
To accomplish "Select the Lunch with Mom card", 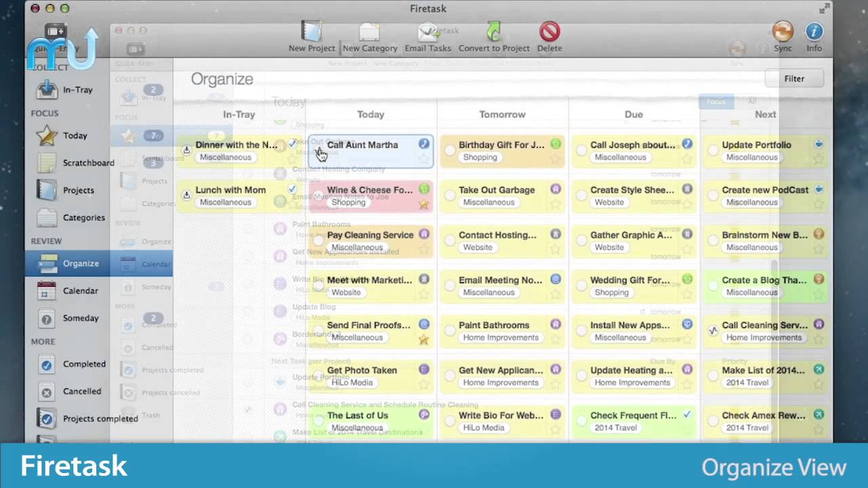I will pos(239,196).
